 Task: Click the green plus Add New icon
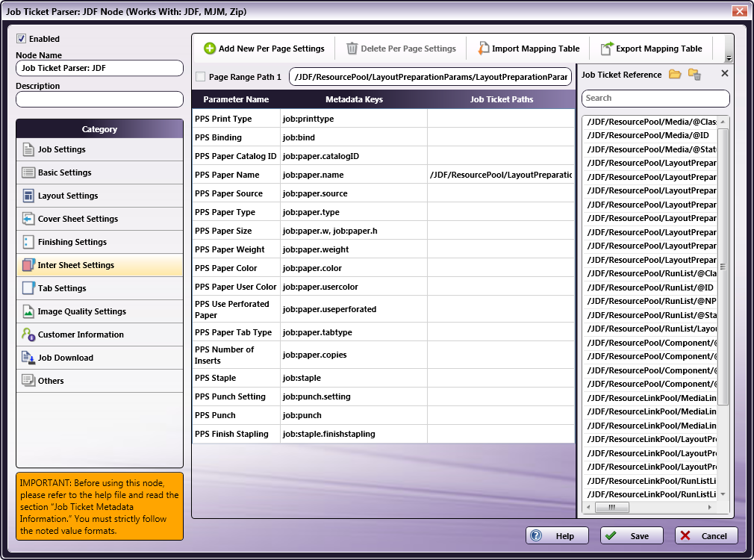click(210, 48)
